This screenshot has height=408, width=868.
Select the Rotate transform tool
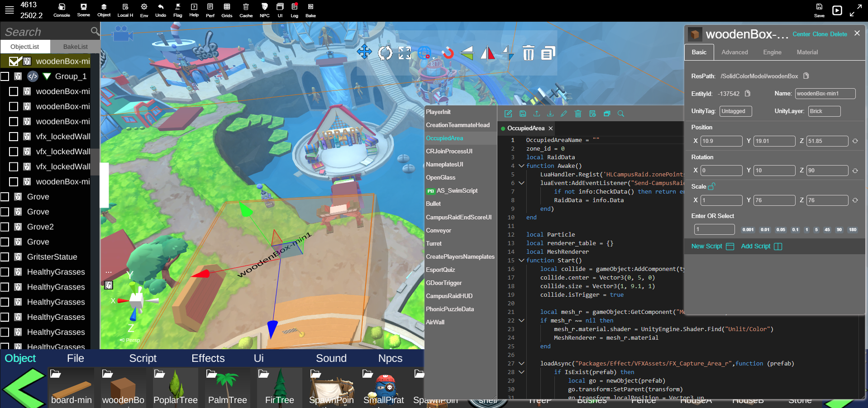[385, 53]
